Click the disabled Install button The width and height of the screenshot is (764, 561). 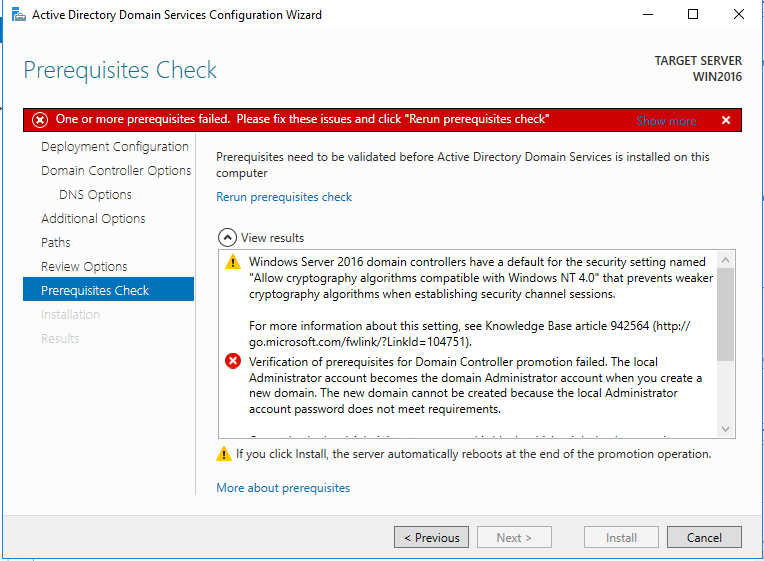click(x=621, y=537)
